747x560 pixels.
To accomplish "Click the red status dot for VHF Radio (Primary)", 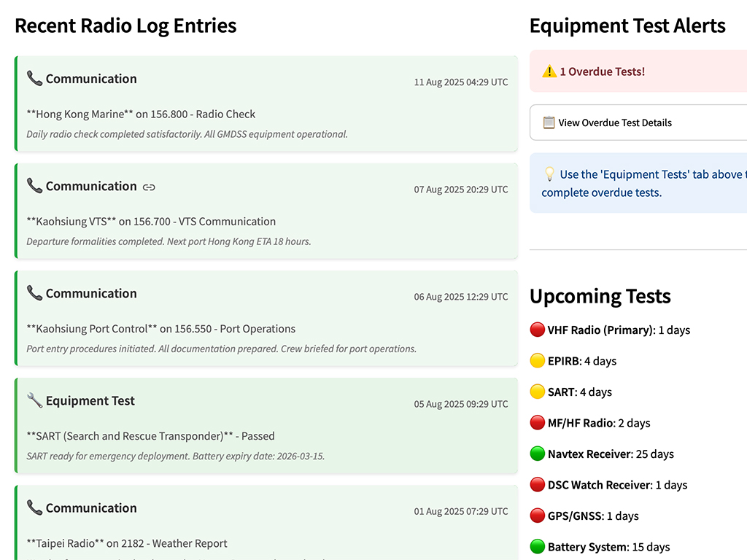I will tap(538, 330).
